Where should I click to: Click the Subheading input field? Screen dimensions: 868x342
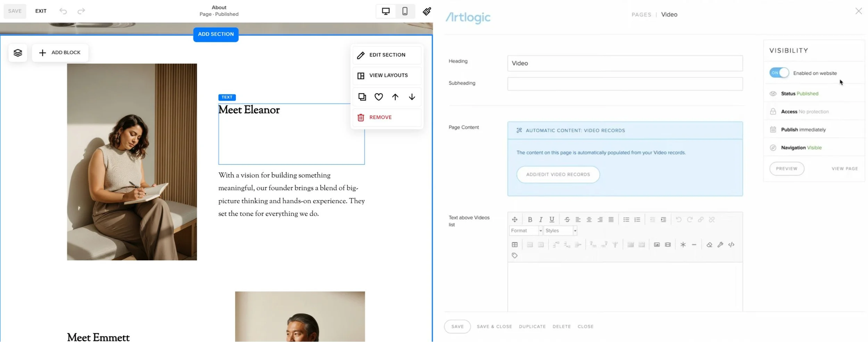pos(625,84)
